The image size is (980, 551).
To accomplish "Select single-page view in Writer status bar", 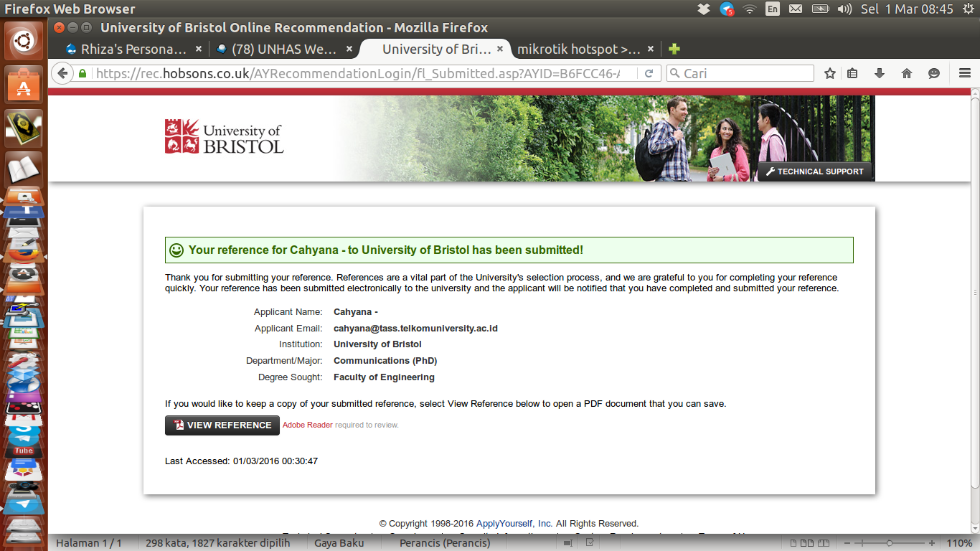I will coord(795,543).
